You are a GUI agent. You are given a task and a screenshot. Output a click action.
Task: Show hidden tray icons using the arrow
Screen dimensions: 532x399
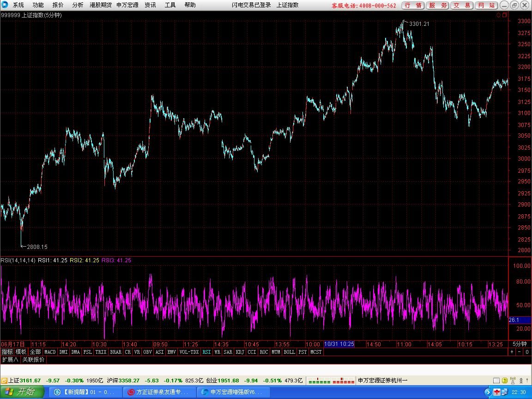click(x=488, y=392)
